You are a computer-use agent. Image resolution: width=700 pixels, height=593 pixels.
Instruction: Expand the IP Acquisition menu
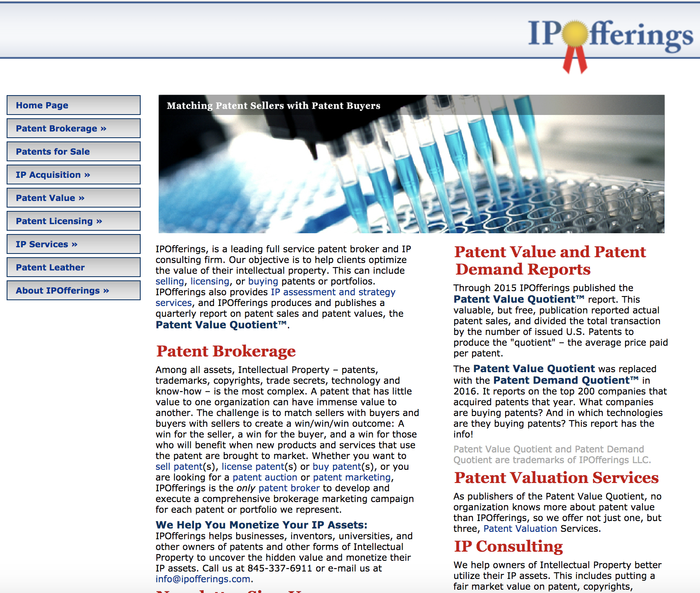[x=73, y=175]
